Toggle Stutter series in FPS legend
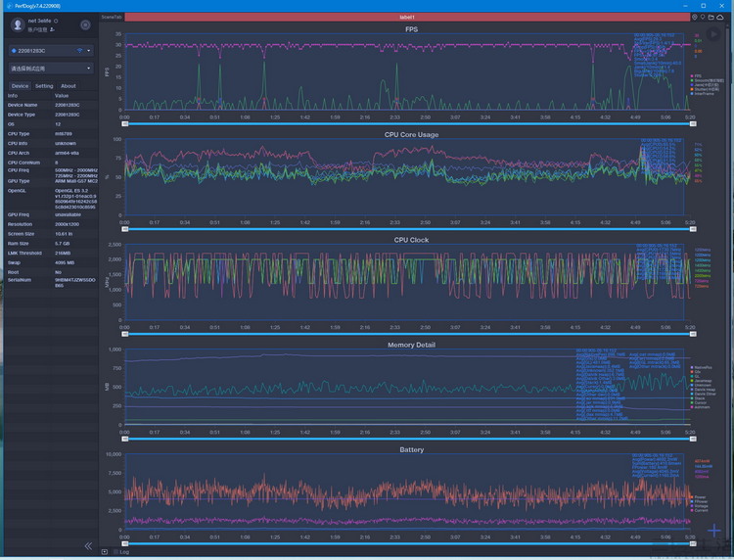 pyautogui.click(x=705, y=89)
